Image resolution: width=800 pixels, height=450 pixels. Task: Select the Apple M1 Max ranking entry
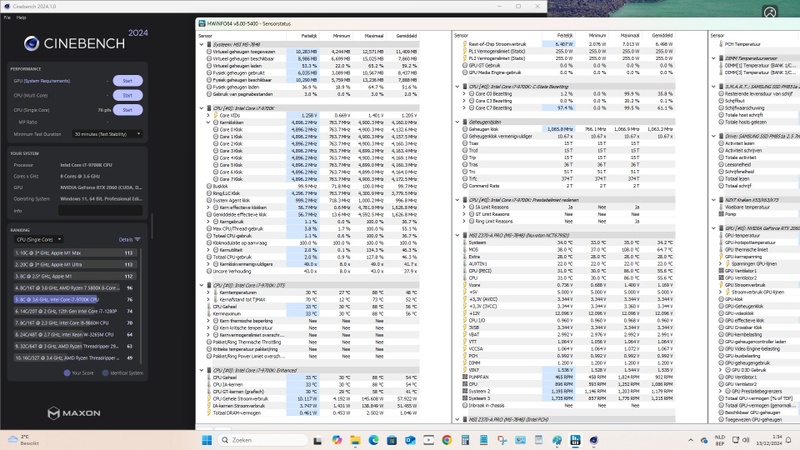click(75, 253)
